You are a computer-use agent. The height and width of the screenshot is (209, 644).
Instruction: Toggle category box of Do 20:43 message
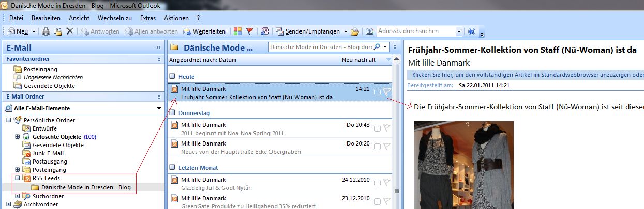point(377,128)
